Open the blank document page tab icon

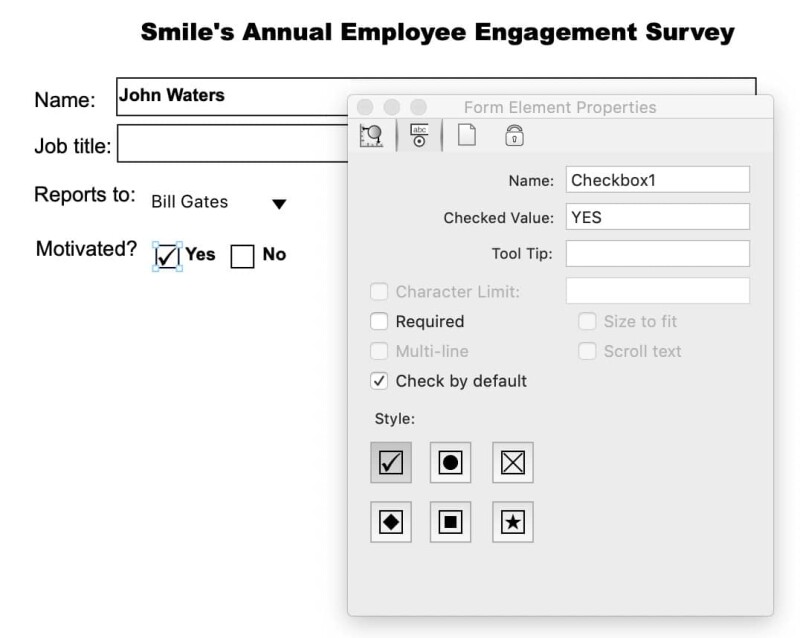[467, 135]
